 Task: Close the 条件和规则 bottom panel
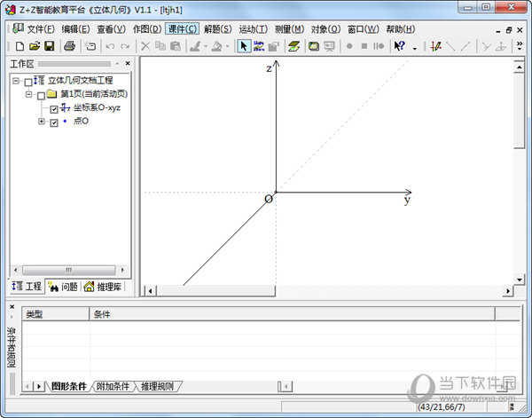pyautogui.click(x=12, y=307)
